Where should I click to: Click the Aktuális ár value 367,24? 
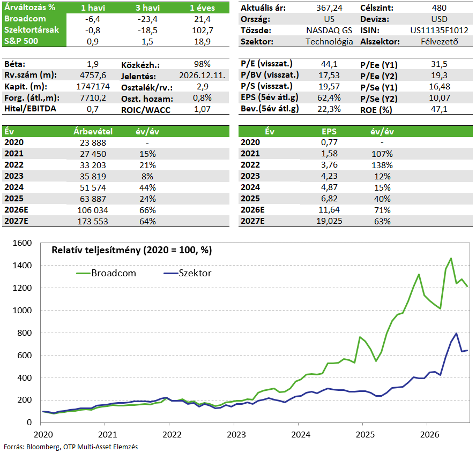tap(329, 8)
